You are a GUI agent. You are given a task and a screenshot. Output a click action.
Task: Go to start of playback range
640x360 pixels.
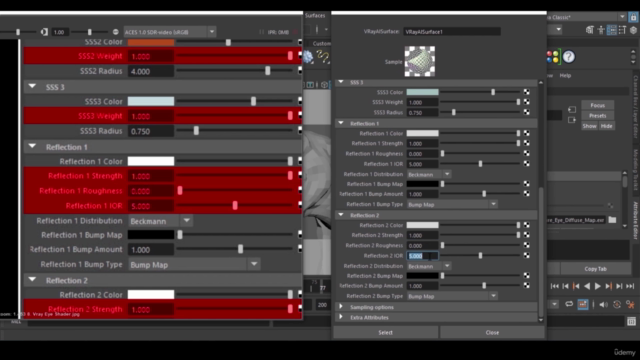point(555,286)
